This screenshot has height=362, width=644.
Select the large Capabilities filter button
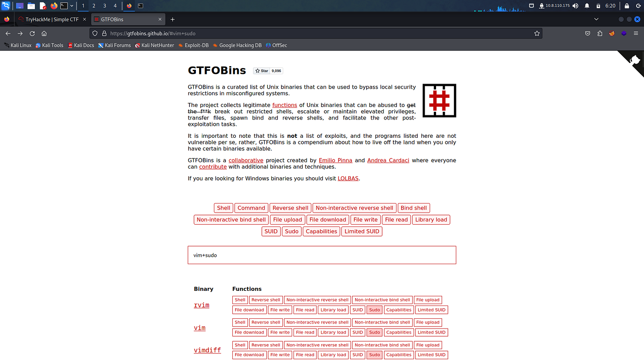(322, 231)
